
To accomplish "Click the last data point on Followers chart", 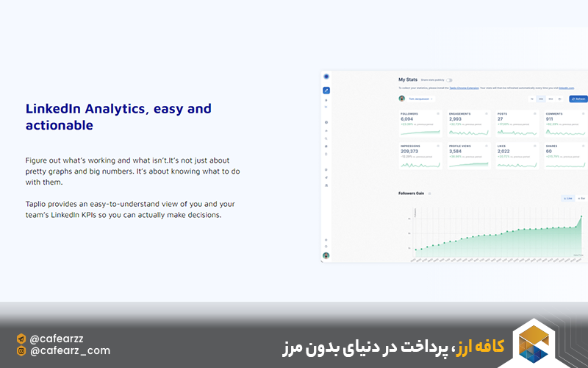I will [x=581, y=216].
